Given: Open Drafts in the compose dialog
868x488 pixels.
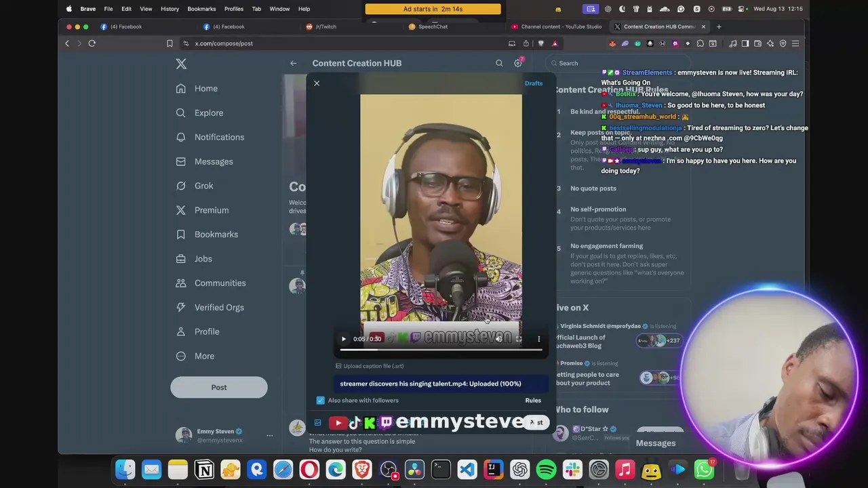Looking at the screenshot, I should (x=534, y=83).
